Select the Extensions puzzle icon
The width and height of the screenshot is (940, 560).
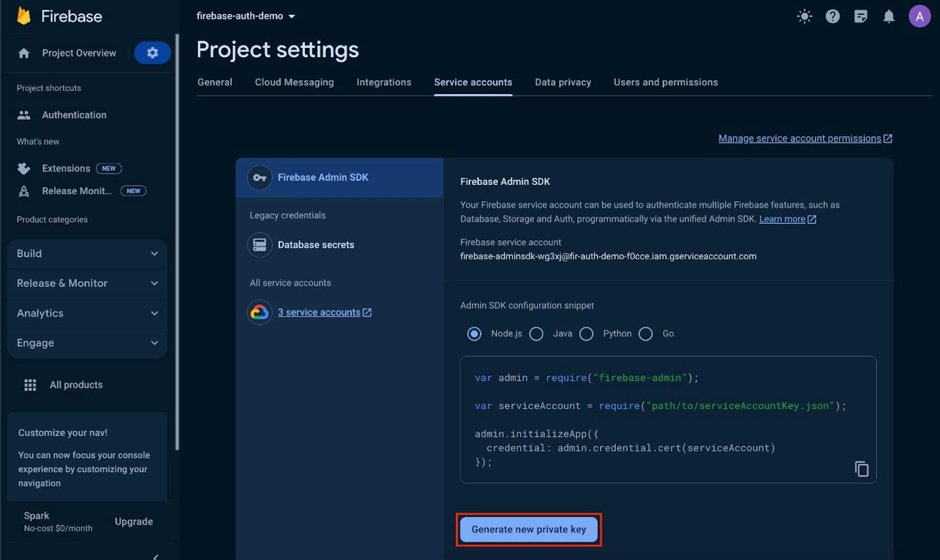point(23,168)
